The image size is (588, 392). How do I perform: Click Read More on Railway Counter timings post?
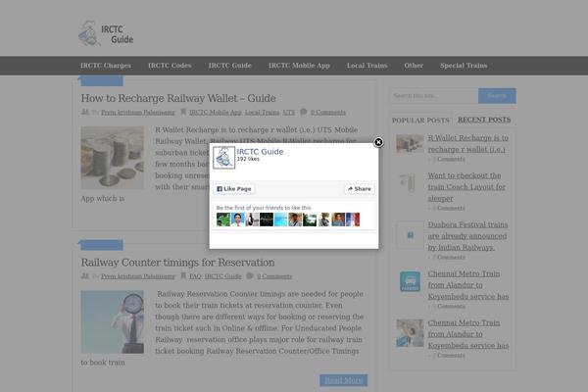point(344,380)
